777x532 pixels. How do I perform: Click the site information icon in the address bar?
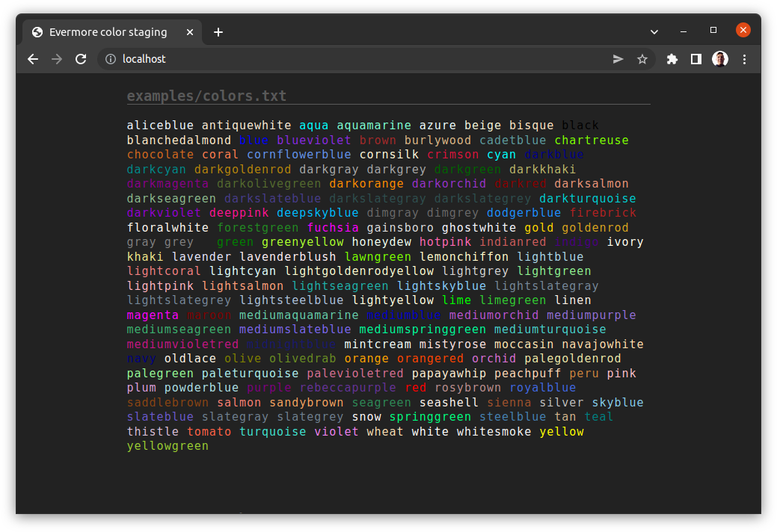pos(109,58)
